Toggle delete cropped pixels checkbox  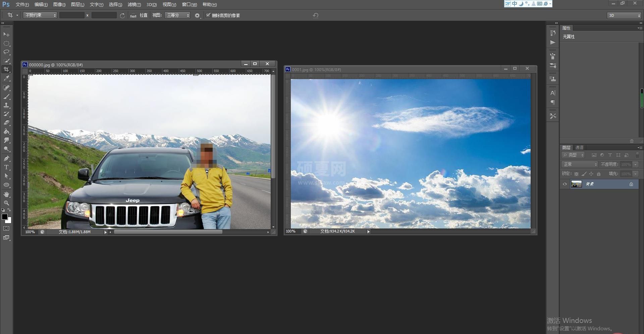(208, 15)
